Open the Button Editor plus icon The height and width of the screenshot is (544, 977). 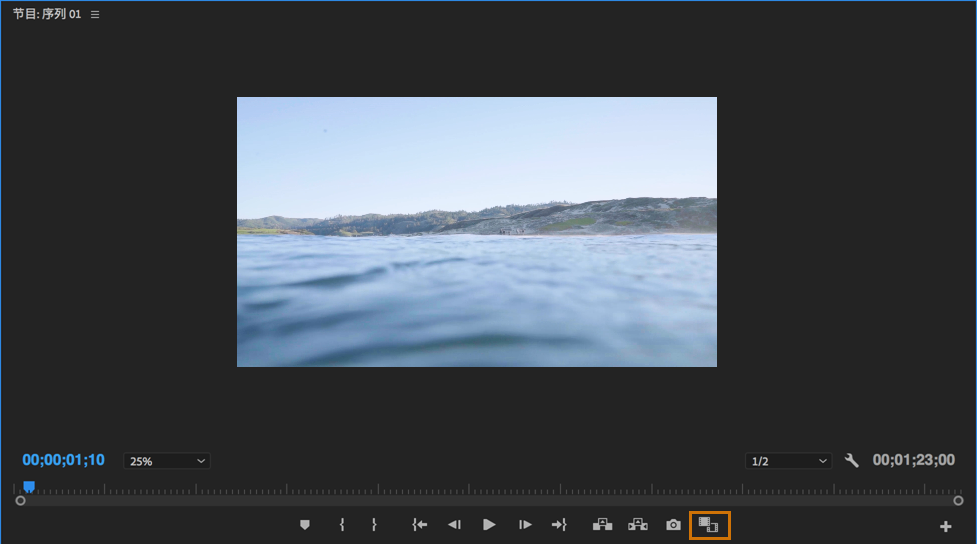(x=945, y=526)
